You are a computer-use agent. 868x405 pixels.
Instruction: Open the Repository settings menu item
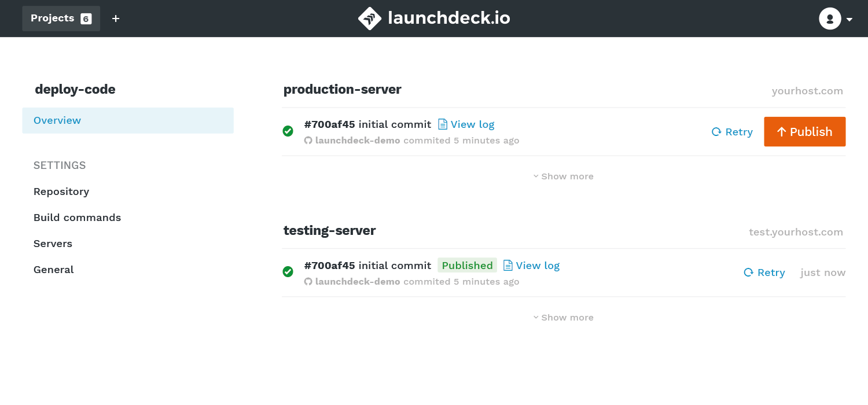[61, 191]
